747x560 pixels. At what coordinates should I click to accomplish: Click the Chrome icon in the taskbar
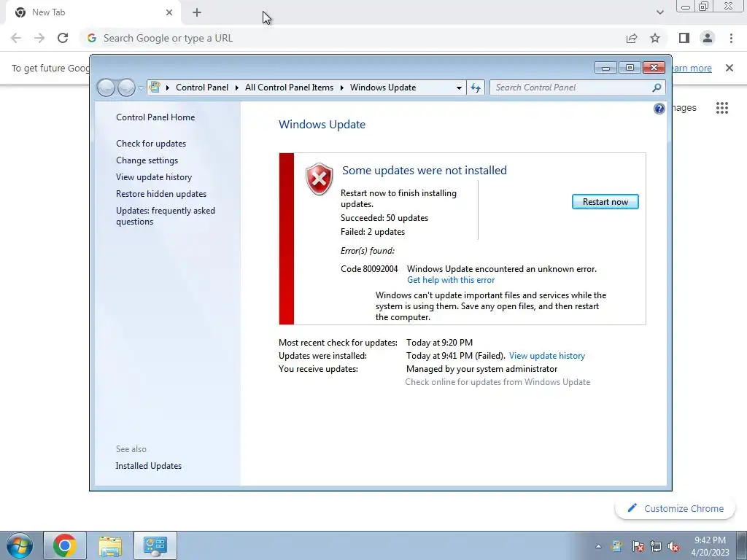tap(65, 545)
